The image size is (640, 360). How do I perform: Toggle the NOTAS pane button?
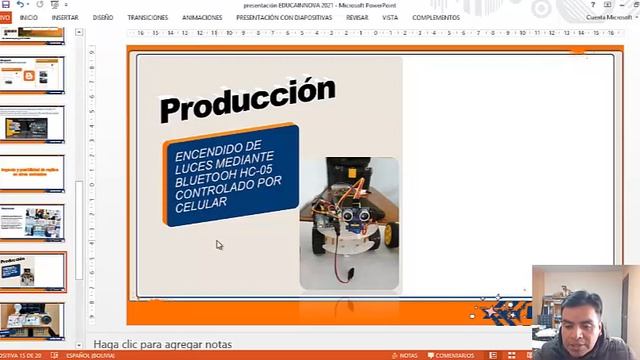404,356
